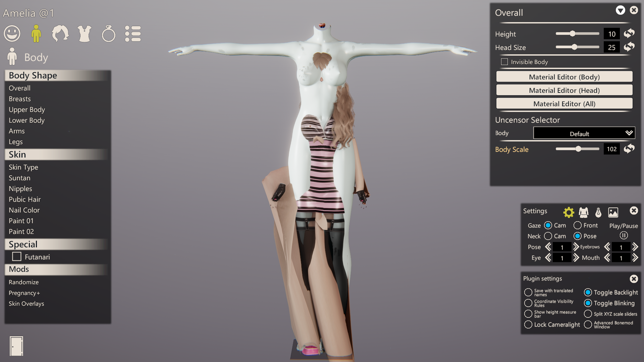Toggle the Backlight option
This screenshot has width=644, height=362.
pos(588,292)
